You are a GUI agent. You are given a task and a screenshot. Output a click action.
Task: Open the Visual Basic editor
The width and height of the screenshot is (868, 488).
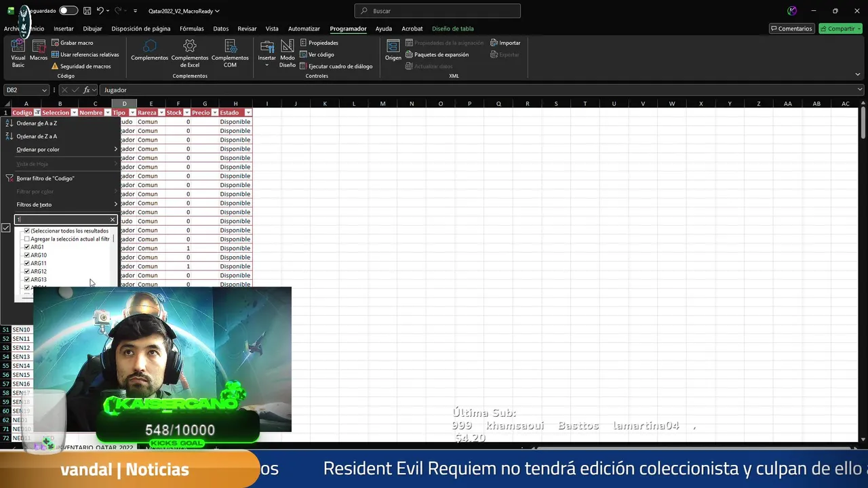click(x=18, y=53)
